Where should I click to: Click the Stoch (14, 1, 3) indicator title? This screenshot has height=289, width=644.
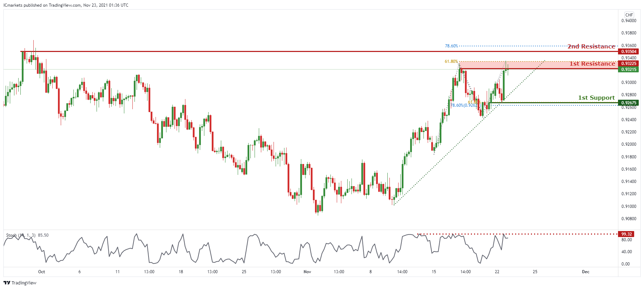21,235
